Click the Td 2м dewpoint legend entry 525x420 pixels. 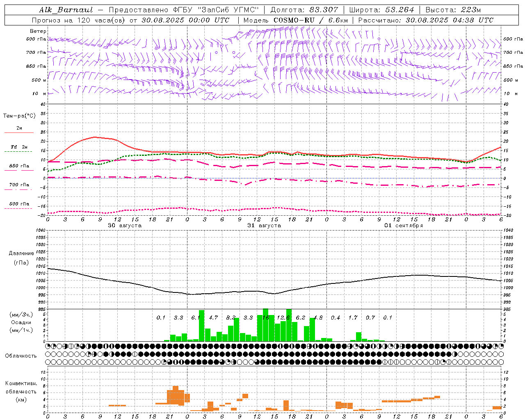pos(19,147)
